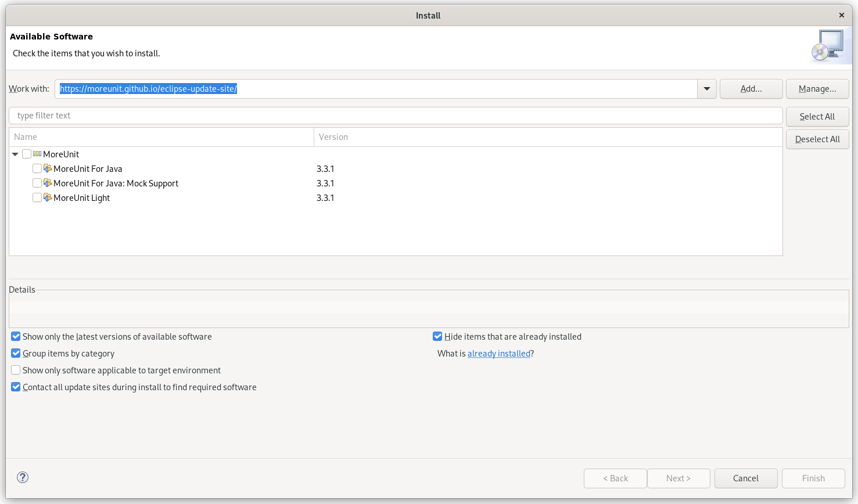Select the MoreUnit Light row
This screenshot has width=858, height=504.
click(x=396, y=197)
